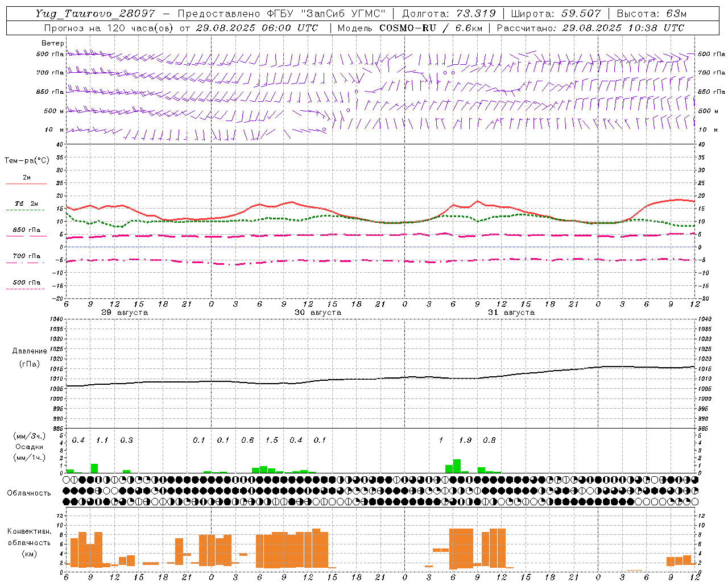The height and width of the screenshot is (582, 728).
Task: Select the '29 августа' date label
Action: [125, 313]
